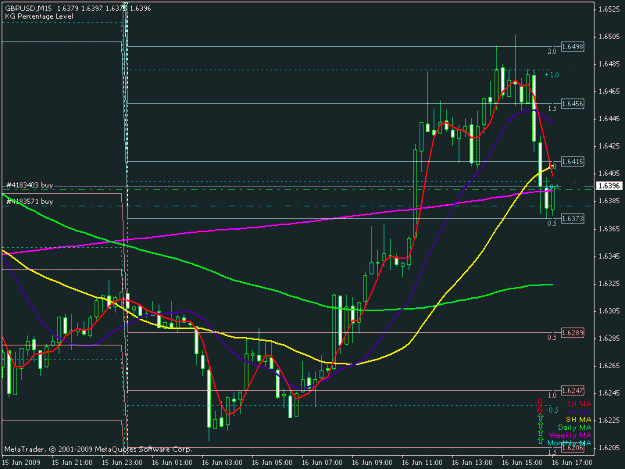
Task: Click the 16 Jun 01:00 time label
Action: [x=172, y=463]
